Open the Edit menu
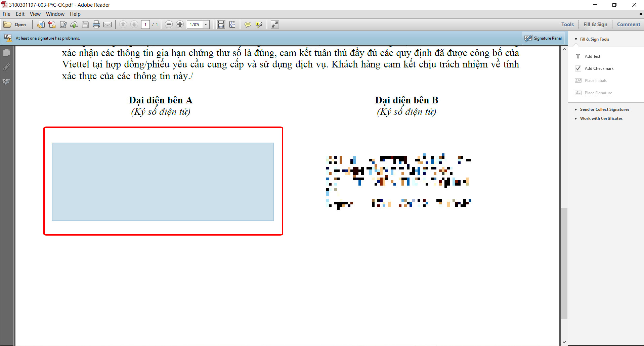 pos(20,14)
